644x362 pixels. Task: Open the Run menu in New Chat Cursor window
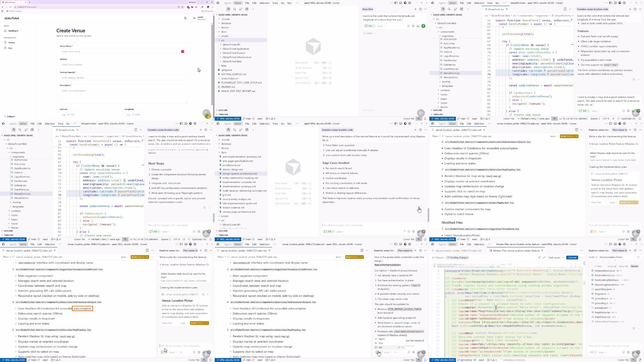[x=289, y=3]
